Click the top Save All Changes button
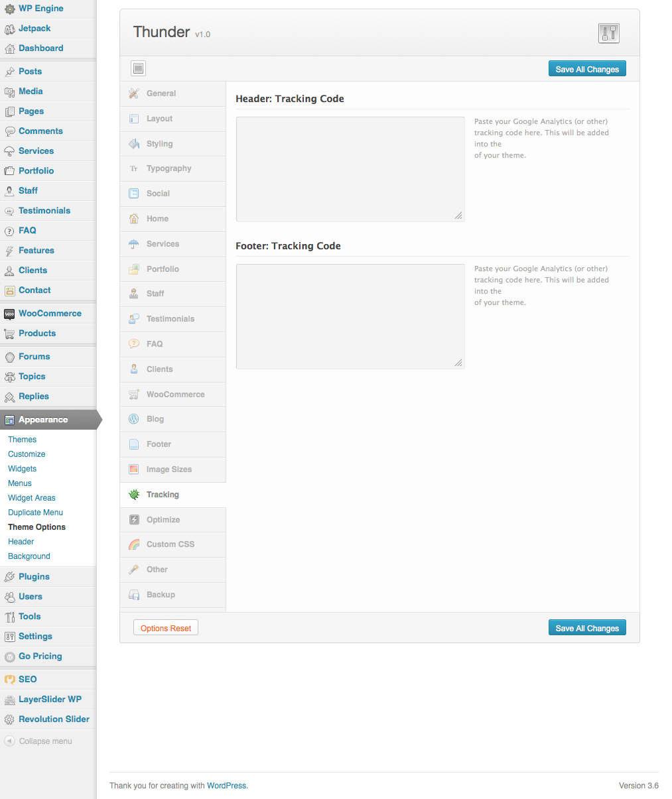 click(587, 69)
